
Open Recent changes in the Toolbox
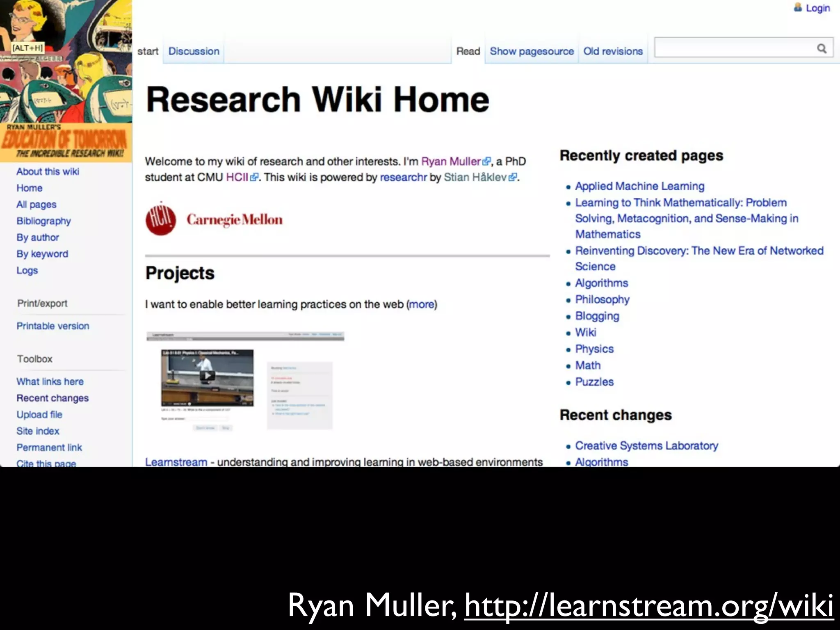pos(52,398)
